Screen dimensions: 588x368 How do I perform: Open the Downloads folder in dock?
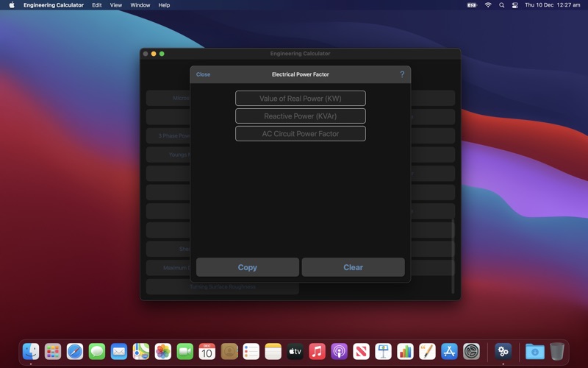pos(535,352)
